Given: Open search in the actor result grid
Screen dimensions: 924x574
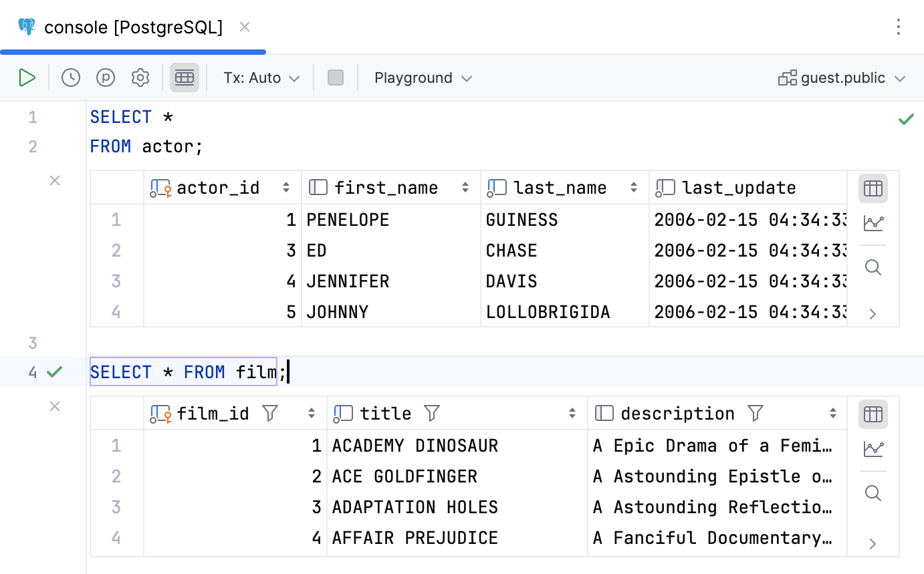Looking at the screenshot, I should coord(873,267).
